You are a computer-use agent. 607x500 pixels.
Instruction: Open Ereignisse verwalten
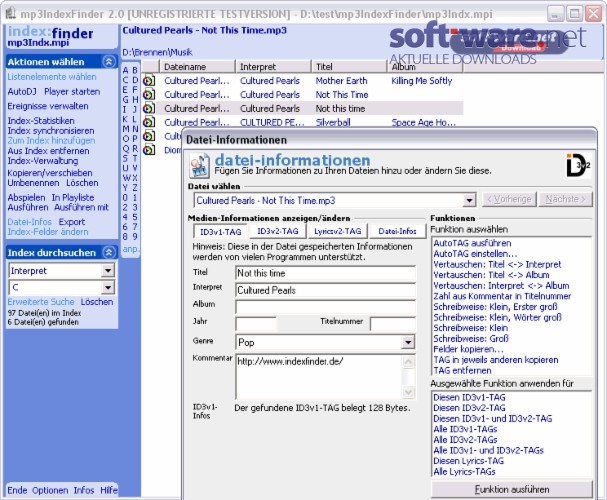[48, 106]
